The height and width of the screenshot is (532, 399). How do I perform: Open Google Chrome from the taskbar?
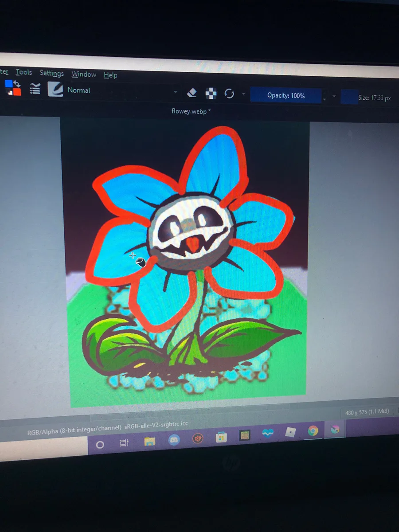[x=313, y=431]
